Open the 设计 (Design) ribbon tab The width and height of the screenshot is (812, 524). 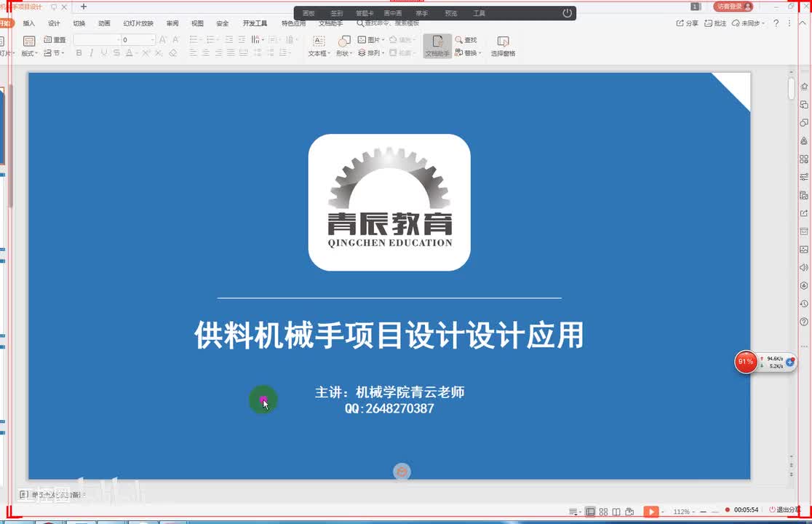(54, 23)
